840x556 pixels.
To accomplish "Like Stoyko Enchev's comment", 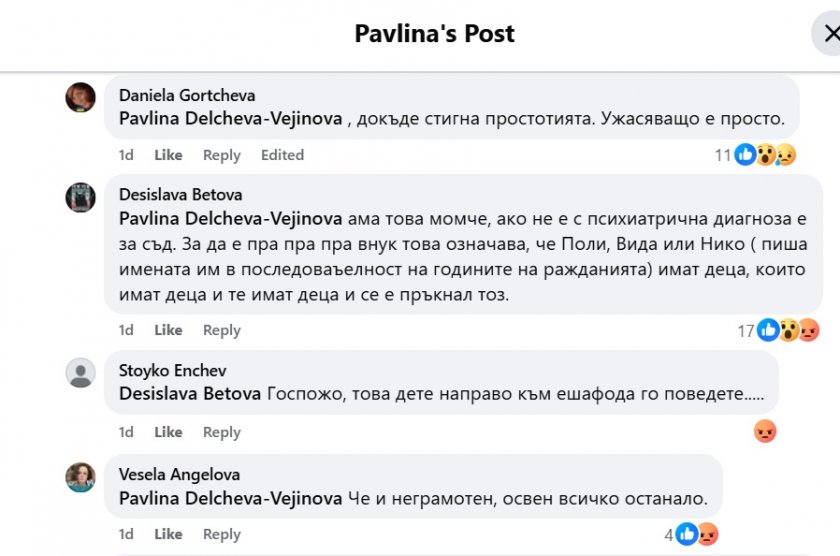I will [x=168, y=432].
